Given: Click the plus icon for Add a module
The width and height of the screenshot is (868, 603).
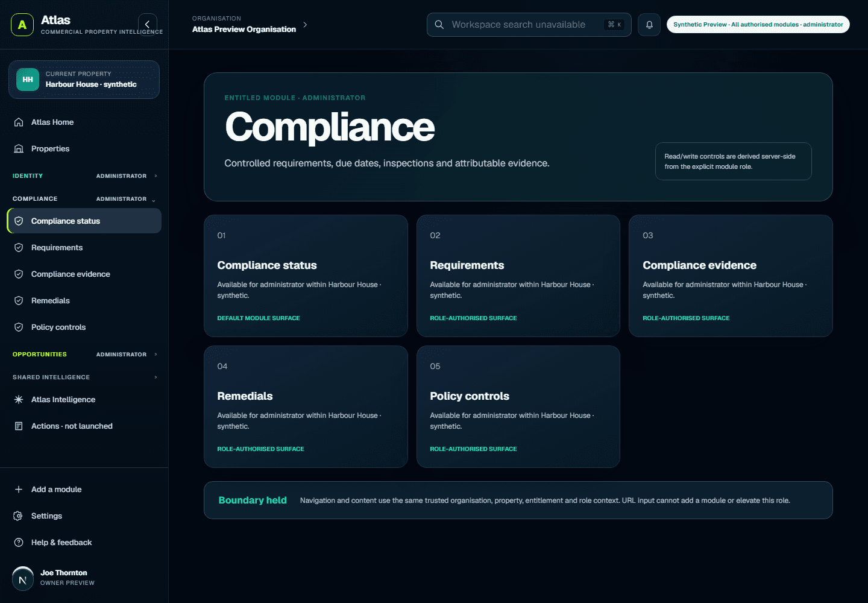Looking at the screenshot, I should point(19,490).
